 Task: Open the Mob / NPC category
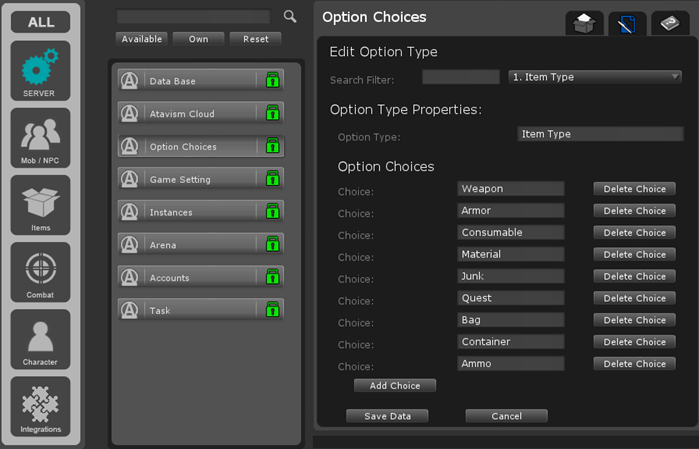41,137
